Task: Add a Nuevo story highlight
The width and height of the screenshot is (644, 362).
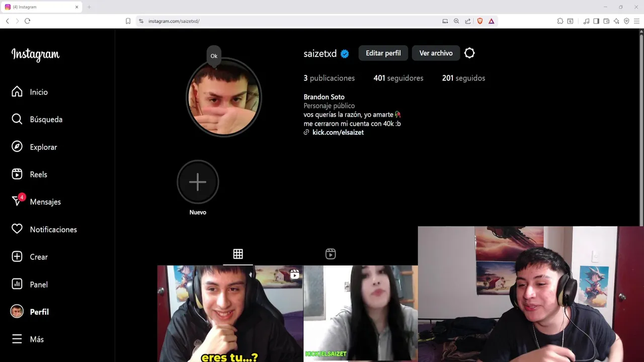Action: 198,182
